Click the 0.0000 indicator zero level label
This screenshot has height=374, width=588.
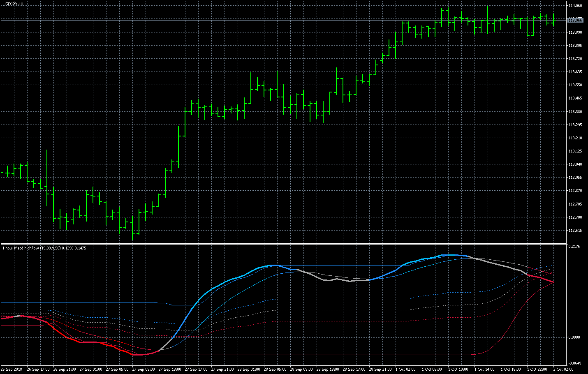click(x=574, y=337)
